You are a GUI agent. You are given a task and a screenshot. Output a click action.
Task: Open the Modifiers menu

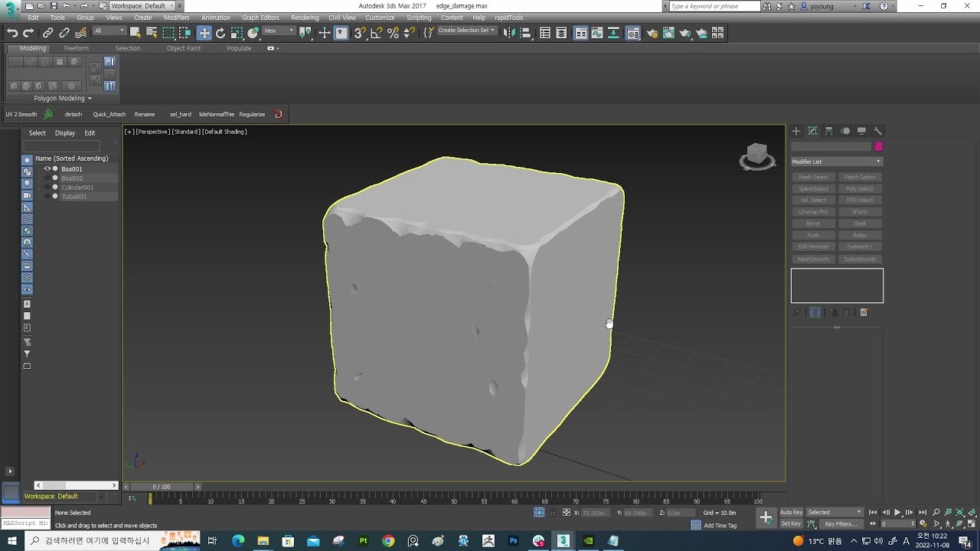[176, 18]
